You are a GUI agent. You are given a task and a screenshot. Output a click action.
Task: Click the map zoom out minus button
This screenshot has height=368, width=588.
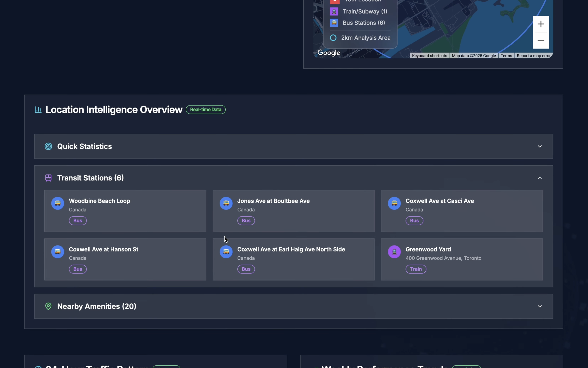pyautogui.click(x=541, y=40)
